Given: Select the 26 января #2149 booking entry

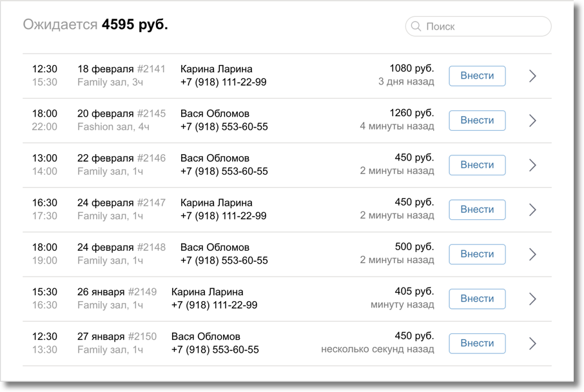Looking at the screenshot, I should tap(287, 299).
